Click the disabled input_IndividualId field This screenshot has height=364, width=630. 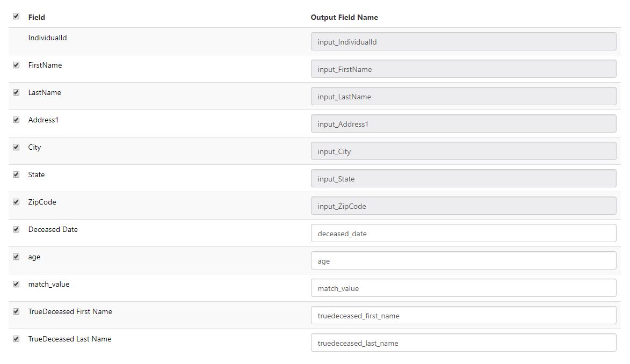[463, 42]
